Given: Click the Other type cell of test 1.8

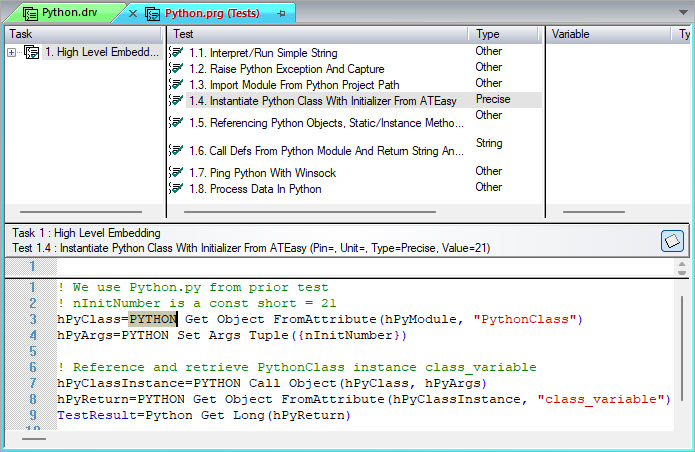Looking at the screenshot, I should pyautogui.click(x=488, y=187).
